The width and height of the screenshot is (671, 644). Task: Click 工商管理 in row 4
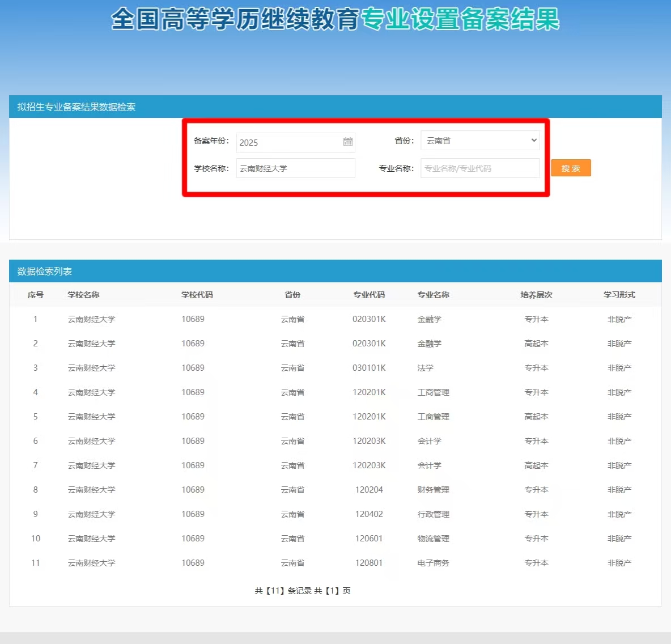click(x=434, y=393)
